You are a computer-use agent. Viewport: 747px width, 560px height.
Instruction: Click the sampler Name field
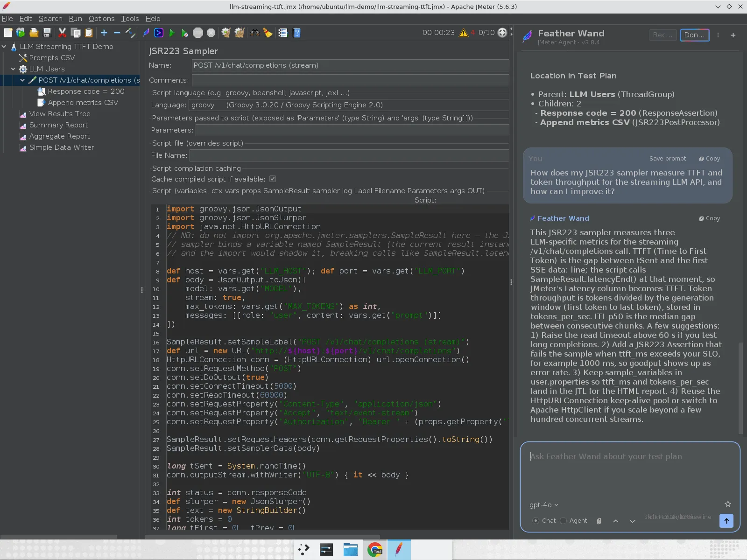(x=351, y=65)
